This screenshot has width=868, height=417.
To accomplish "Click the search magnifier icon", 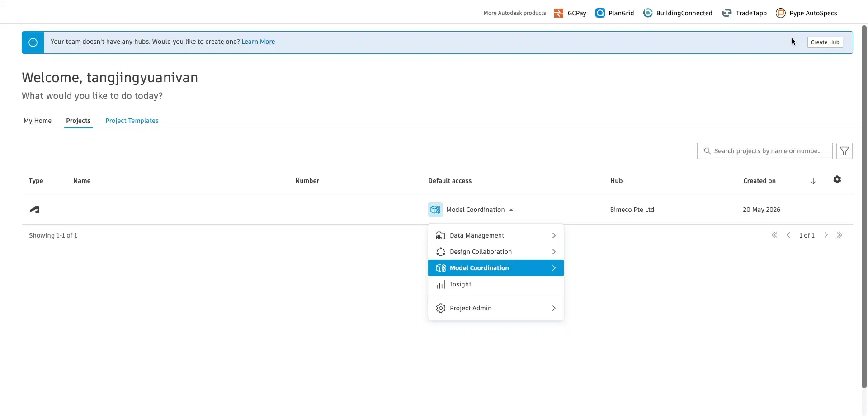I will 707,151.
